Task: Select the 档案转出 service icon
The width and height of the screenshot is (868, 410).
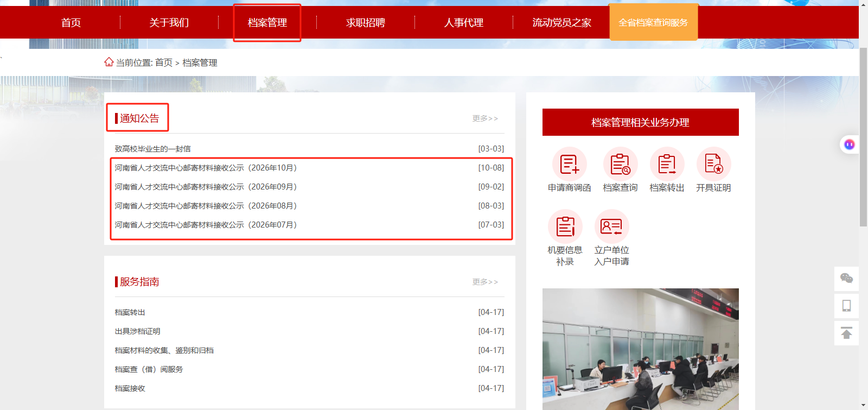Action: click(x=667, y=164)
